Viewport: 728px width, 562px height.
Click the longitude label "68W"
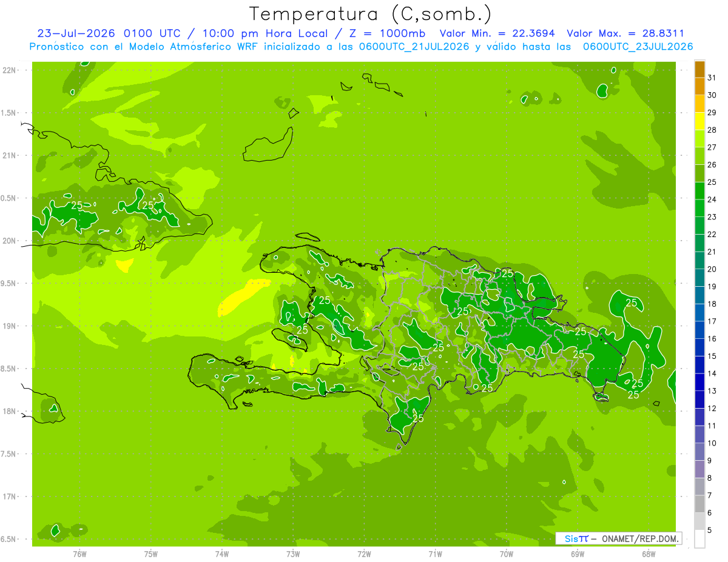(x=649, y=554)
